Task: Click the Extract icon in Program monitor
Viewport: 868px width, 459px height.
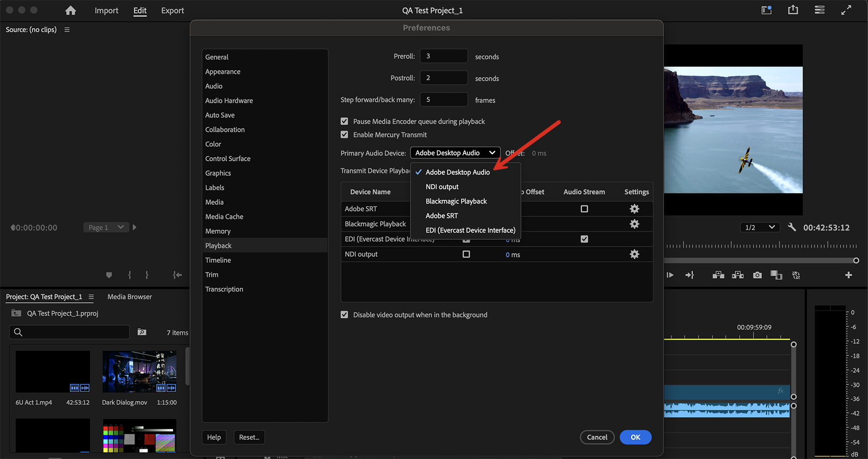Action: click(x=738, y=275)
